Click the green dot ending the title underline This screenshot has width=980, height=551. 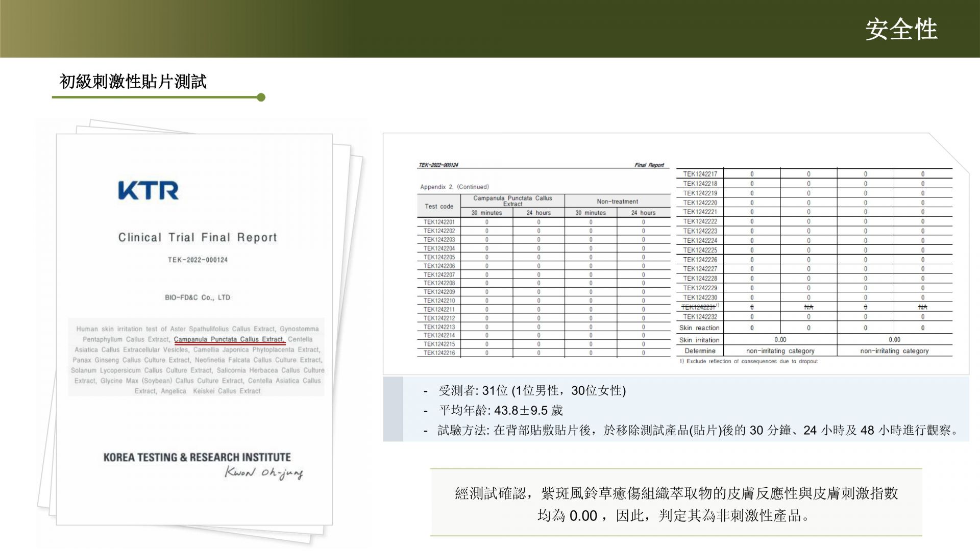tap(261, 97)
